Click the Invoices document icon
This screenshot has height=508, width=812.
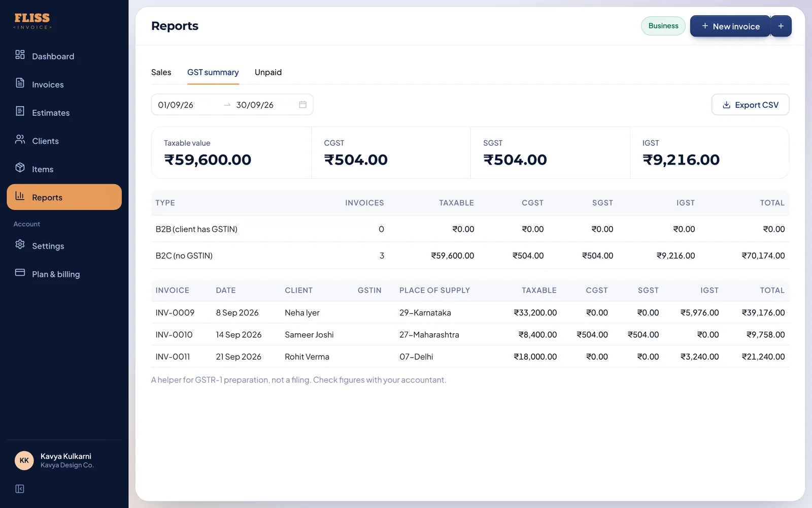click(20, 83)
